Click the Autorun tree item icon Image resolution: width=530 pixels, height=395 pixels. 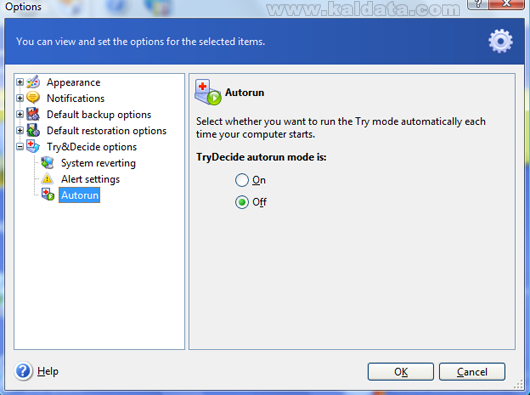(48, 195)
